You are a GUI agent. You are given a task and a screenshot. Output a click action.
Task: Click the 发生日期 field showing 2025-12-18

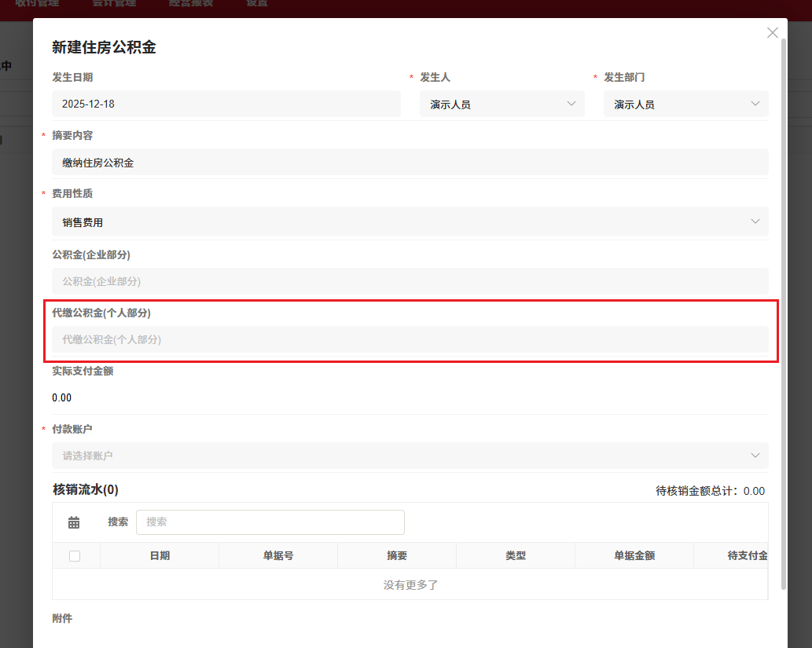(226, 103)
